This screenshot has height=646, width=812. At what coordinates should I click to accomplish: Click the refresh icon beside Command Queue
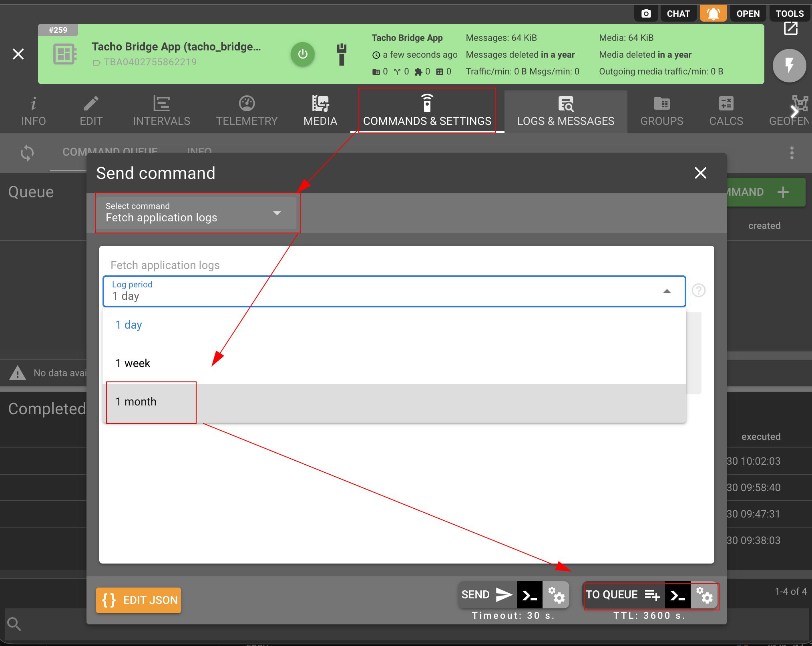click(x=27, y=153)
